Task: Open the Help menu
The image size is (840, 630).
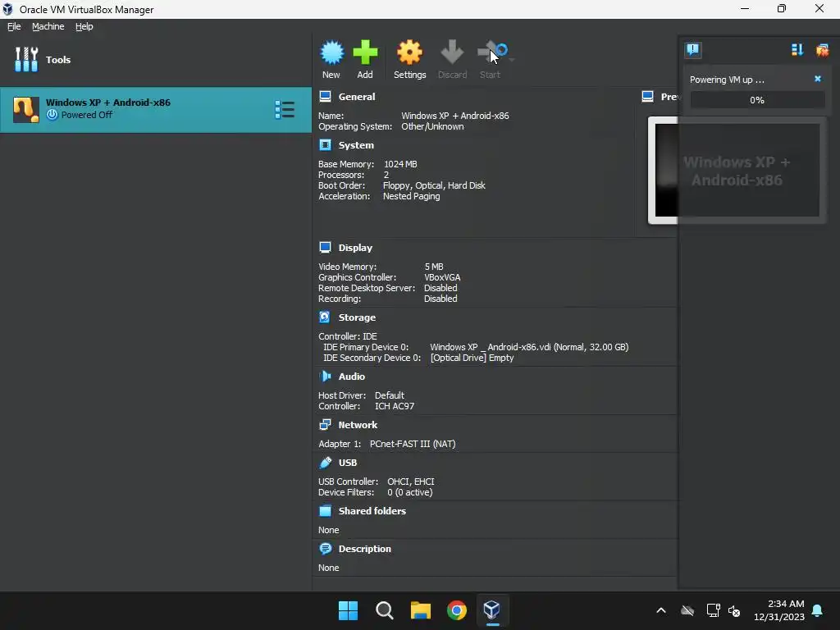Action: pyautogui.click(x=84, y=26)
